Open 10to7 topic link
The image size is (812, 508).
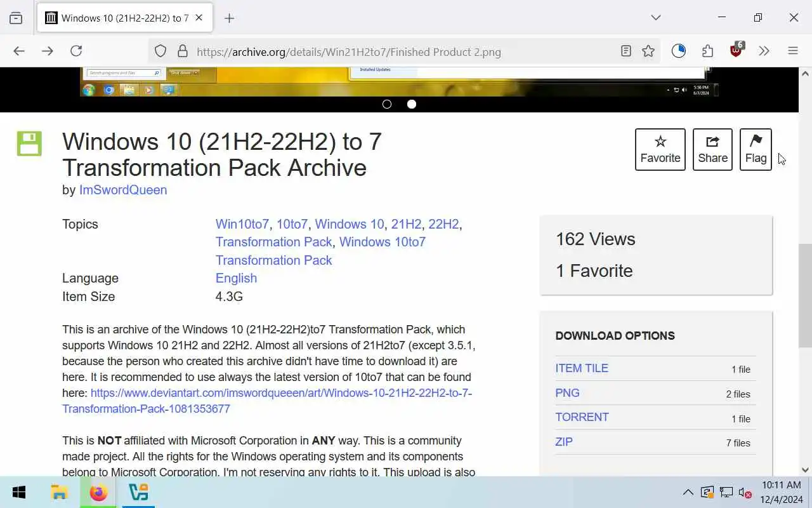(292, 224)
